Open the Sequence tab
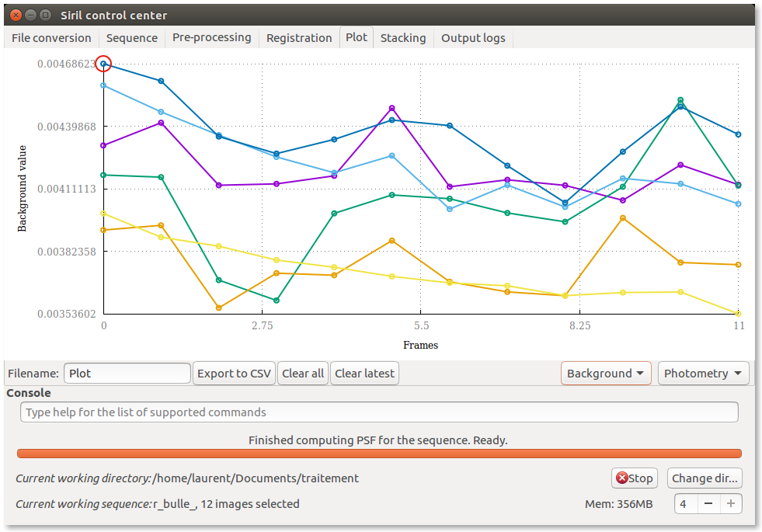762x532 pixels. pos(132,38)
